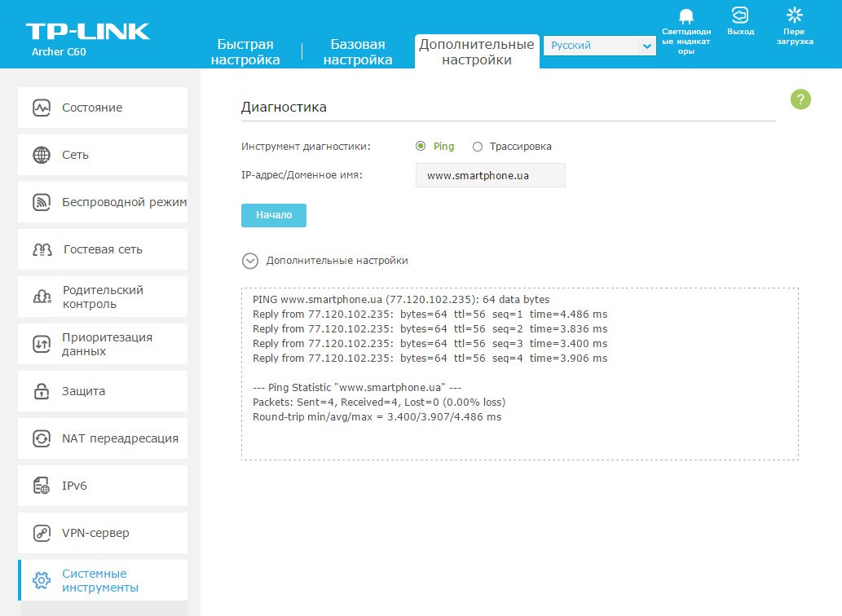The width and height of the screenshot is (842, 616).
Task: Select the Ping radio button
Action: [421, 147]
